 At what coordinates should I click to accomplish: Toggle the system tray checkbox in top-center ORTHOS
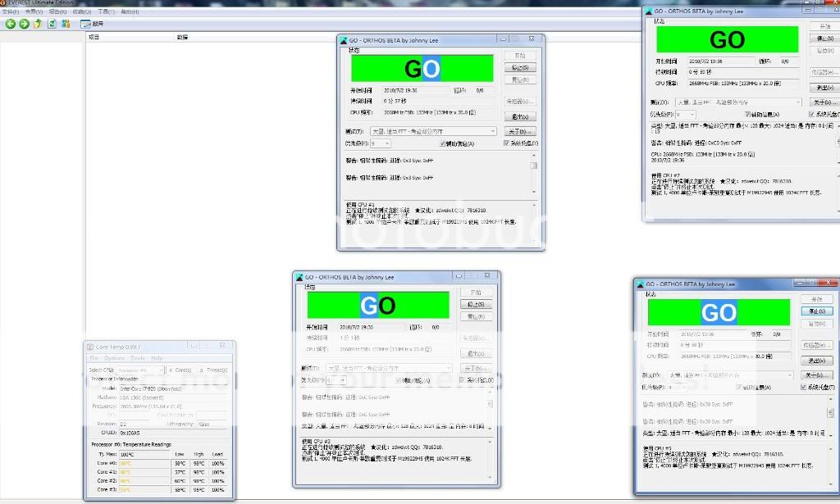pyautogui.click(x=507, y=143)
